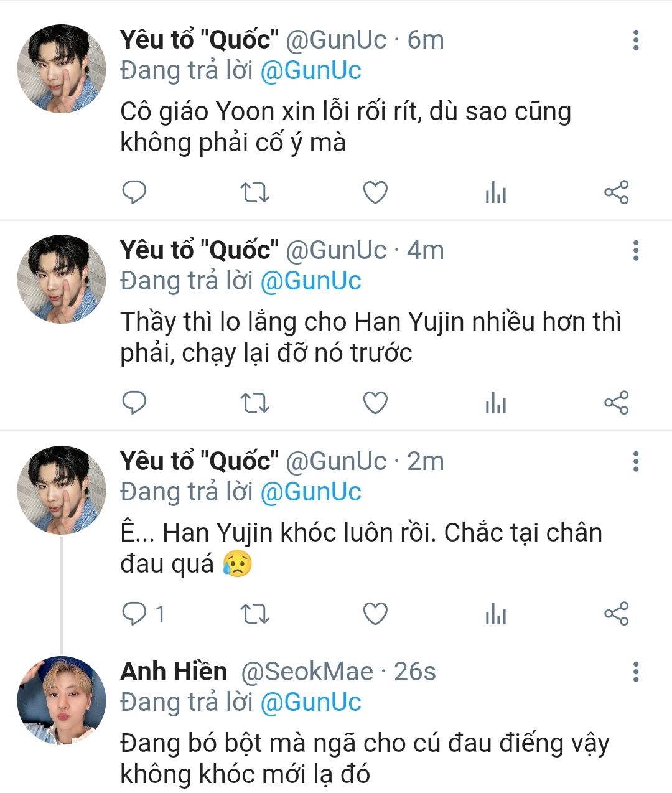
Task: Share the tweet posted 6m ago
Action: [x=617, y=192]
